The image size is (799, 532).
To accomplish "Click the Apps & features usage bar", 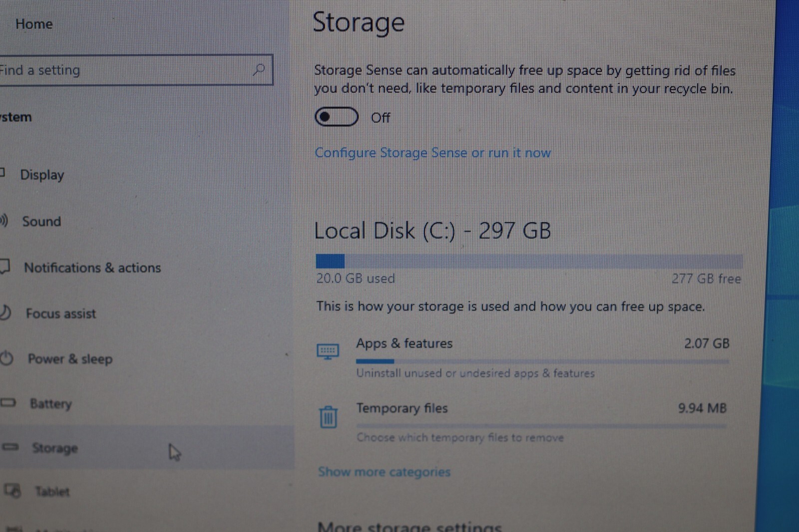I will [542, 361].
